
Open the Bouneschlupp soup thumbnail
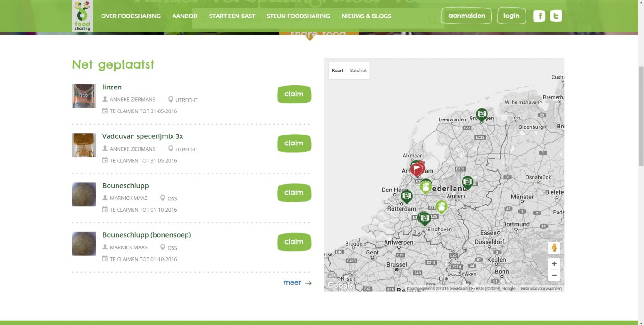pos(84,195)
